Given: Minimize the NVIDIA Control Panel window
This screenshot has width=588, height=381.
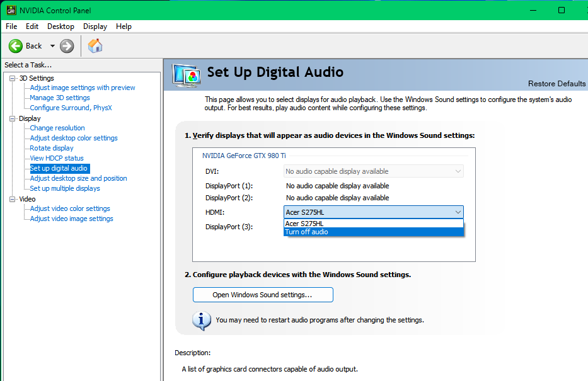Looking at the screenshot, I should point(533,10).
